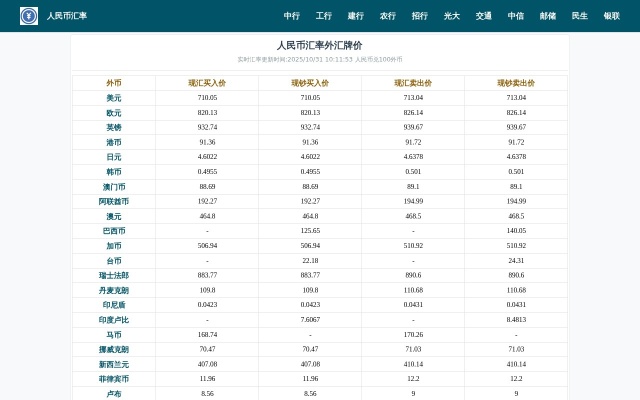This screenshot has width=640, height=400.
Task: Open the 人民币汇率 site title link
Action: click(66, 16)
